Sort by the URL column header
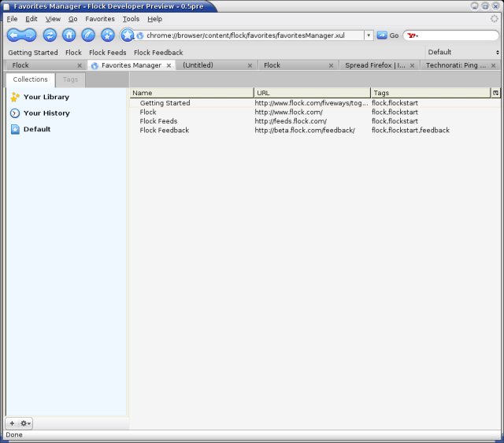 pyautogui.click(x=312, y=93)
